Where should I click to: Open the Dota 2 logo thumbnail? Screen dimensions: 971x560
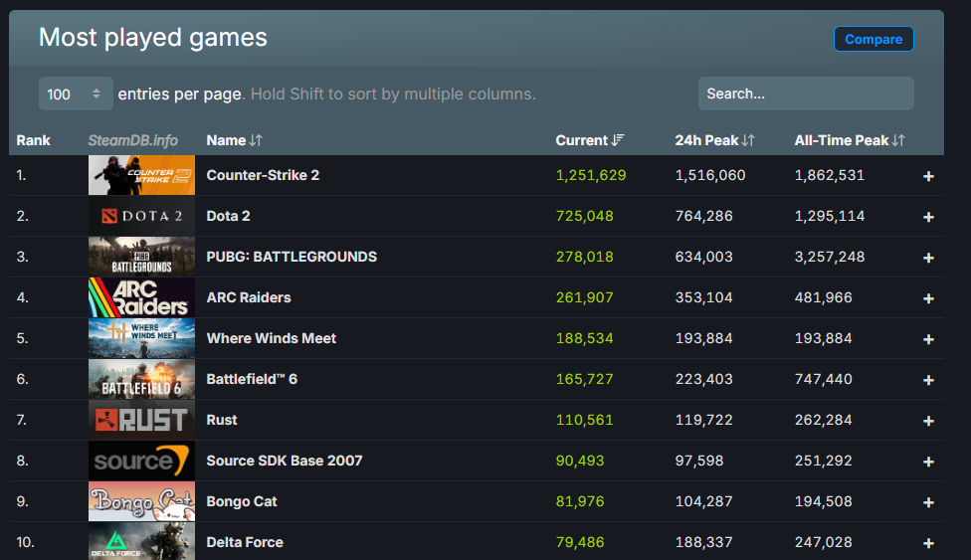[141, 216]
